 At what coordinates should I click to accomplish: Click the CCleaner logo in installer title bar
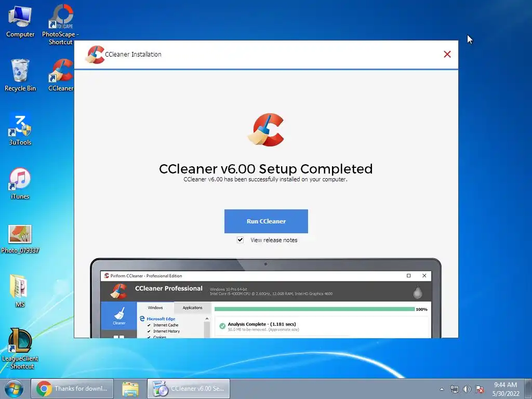pyautogui.click(x=95, y=55)
